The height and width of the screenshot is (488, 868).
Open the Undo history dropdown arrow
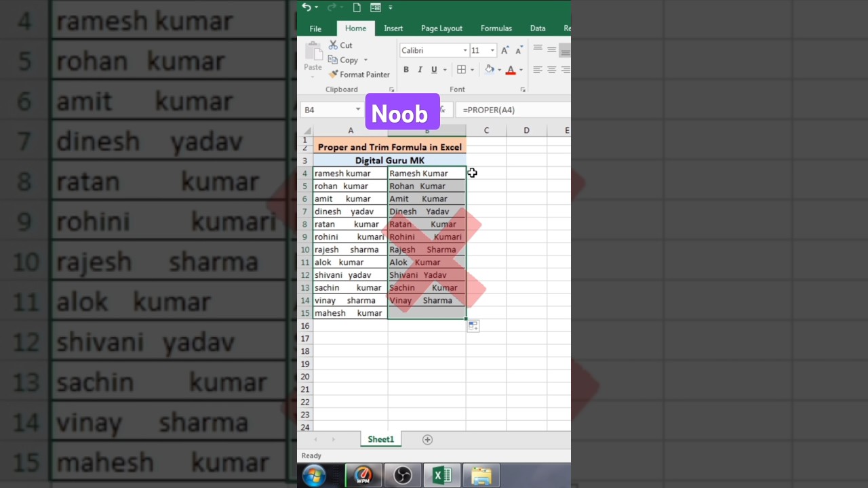(x=316, y=7)
